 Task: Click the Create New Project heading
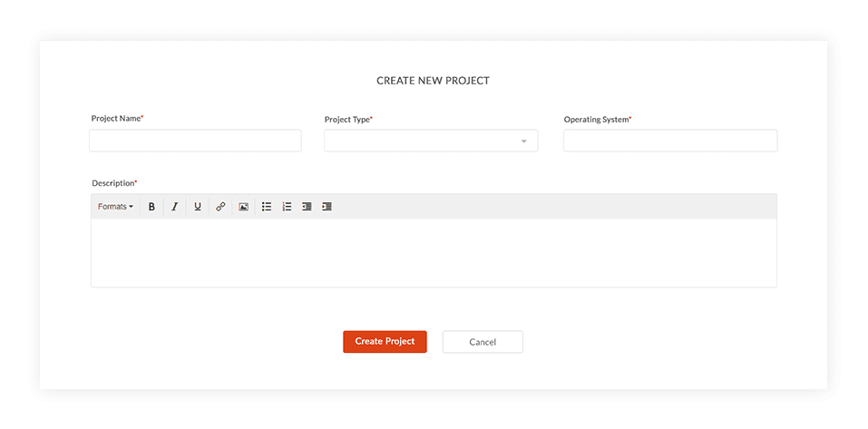(x=433, y=81)
